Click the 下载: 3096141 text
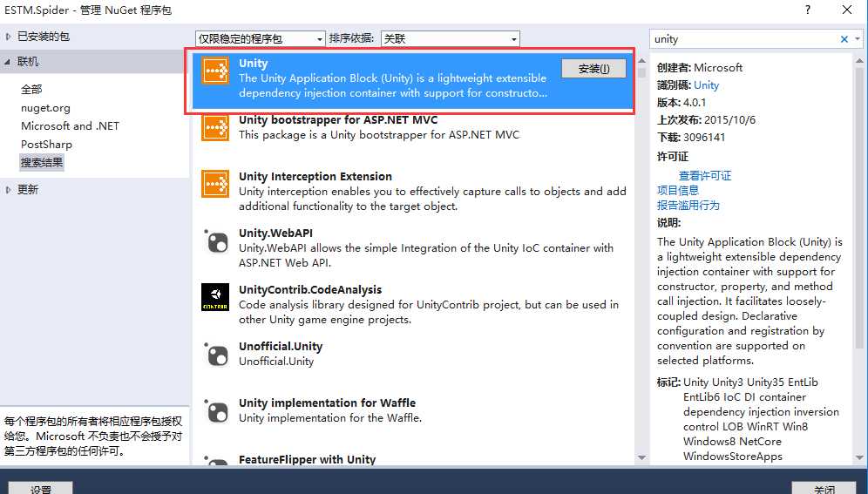The width and height of the screenshot is (868, 494). point(691,137)
